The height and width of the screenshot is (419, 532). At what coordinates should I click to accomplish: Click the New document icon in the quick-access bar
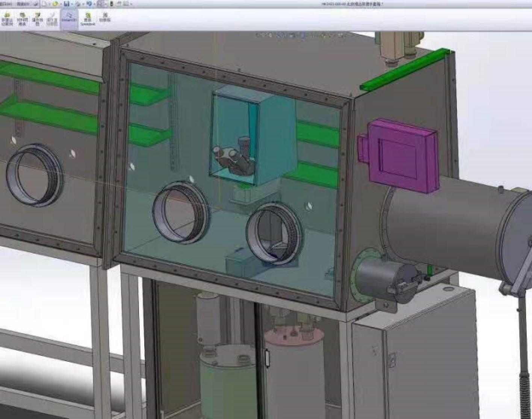click(44, 4)
